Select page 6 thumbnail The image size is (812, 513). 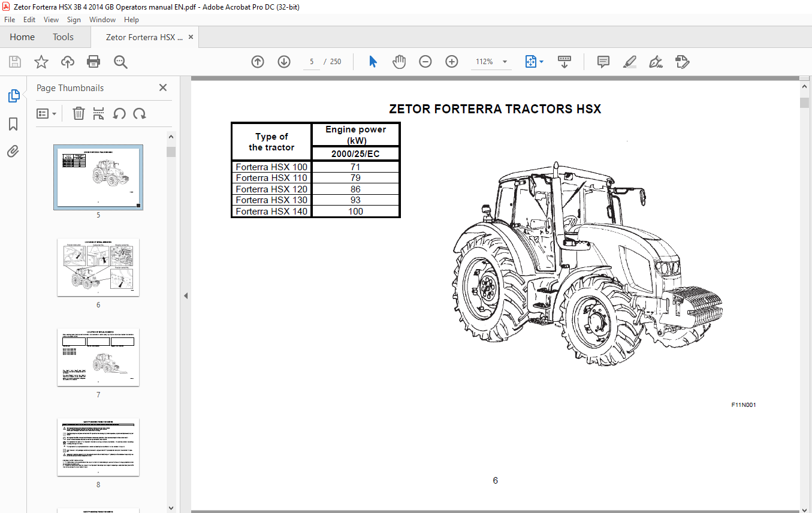(98, 267)
